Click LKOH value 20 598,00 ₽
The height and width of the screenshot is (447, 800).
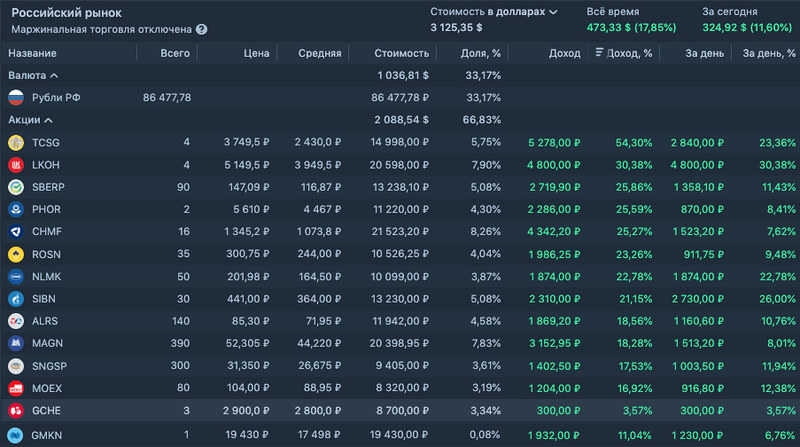399,165
